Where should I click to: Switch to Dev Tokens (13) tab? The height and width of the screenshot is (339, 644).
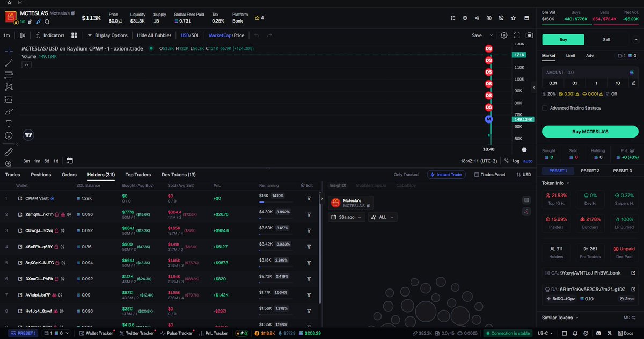179,175
